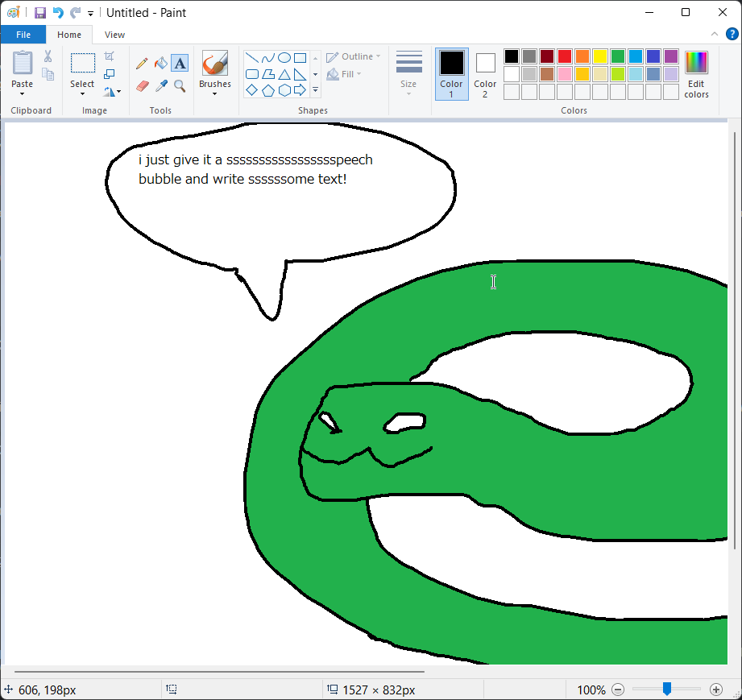Choose the Pentagon shape

click(267, 90)
